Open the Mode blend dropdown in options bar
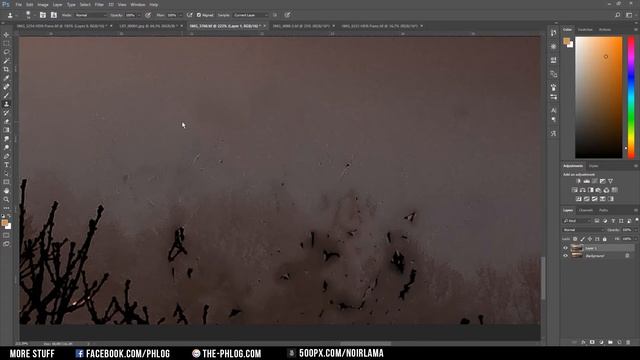640x360 pixels. (x=90, y=15)
